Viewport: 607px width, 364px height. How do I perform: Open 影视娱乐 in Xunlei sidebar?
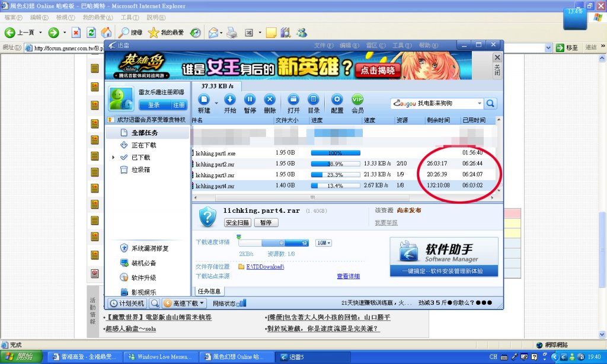coord(139,292)
